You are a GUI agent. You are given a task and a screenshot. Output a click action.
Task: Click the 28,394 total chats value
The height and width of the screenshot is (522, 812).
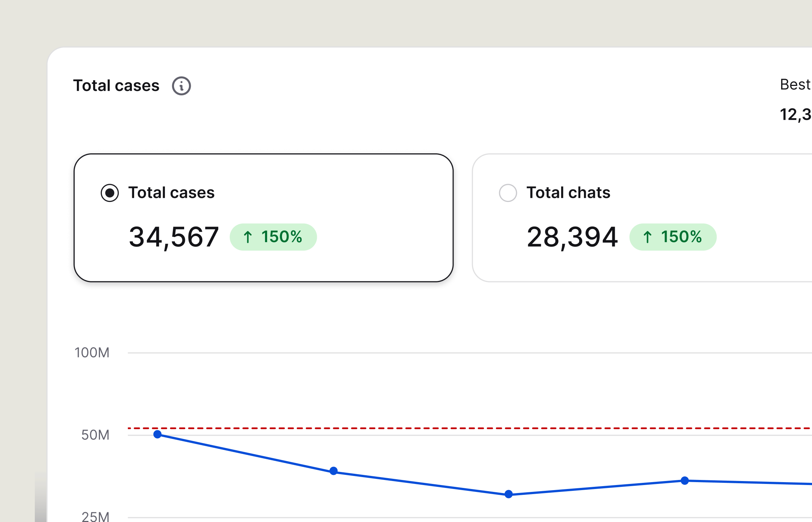pos(572,237)
